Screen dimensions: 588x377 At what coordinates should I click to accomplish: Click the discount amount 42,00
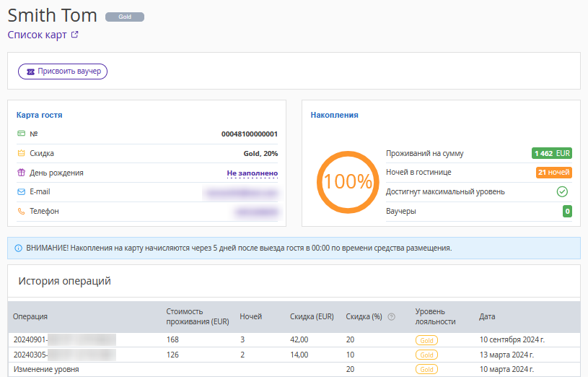[x=299, y=340]
